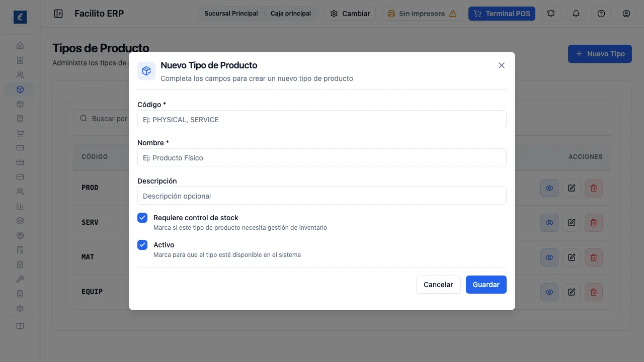
Task: Click the ringing bell alerts icon
Action: coord(551,14)
